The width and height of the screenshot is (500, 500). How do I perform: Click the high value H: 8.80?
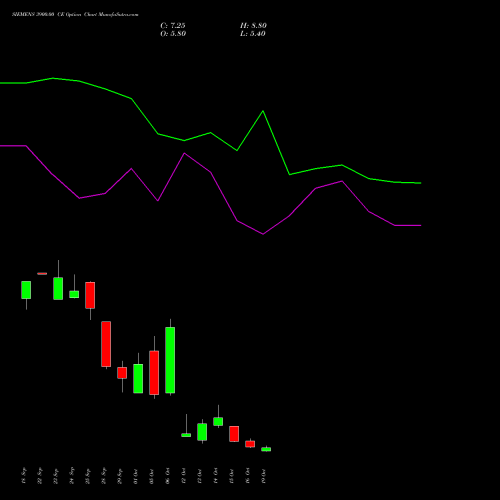click(x=253, y=26)
